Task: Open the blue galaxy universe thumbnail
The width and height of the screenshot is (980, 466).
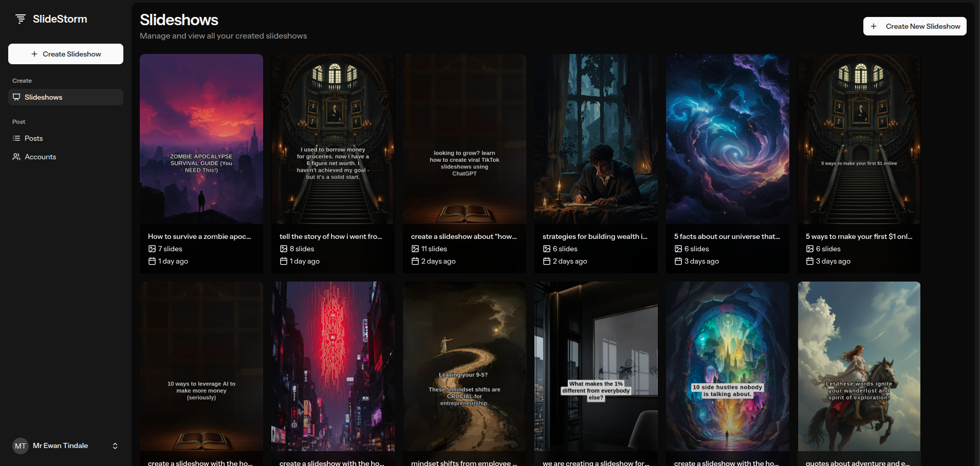Action: point(728,139)
